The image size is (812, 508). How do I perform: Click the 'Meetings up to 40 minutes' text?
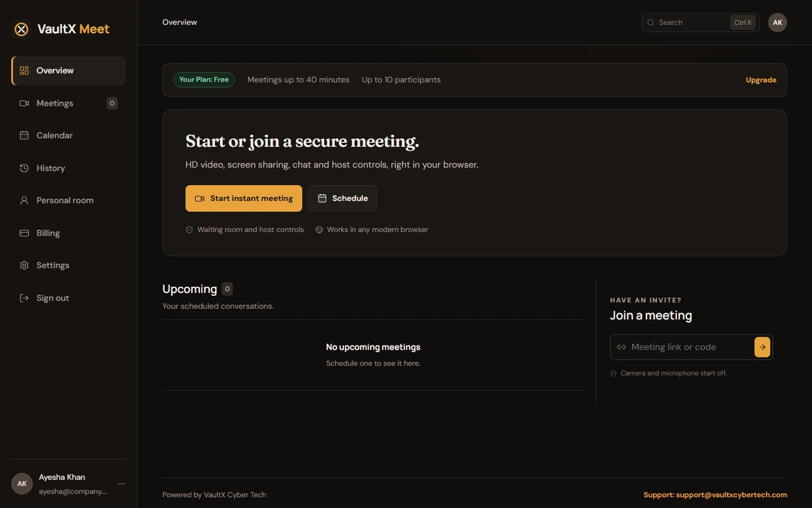click(x=298, y=80)
